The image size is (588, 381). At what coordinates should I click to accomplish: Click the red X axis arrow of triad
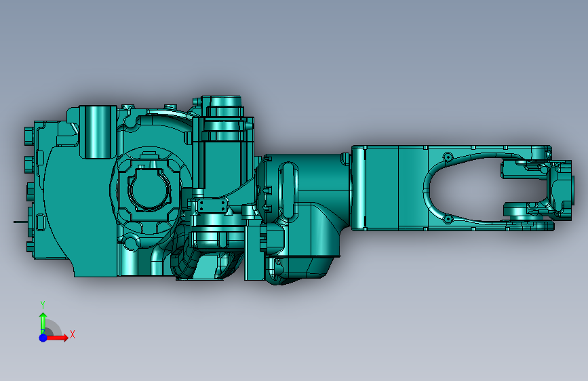coord(57,338)
